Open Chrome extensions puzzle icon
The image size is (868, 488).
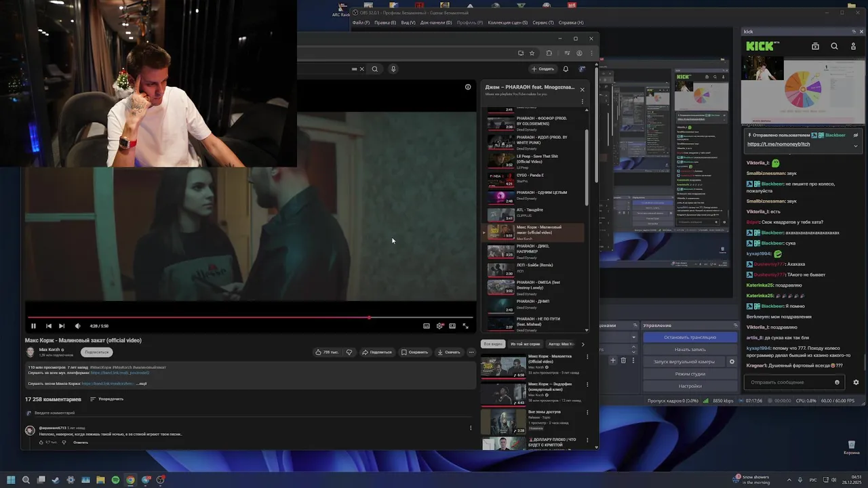(x=549, y=53)
